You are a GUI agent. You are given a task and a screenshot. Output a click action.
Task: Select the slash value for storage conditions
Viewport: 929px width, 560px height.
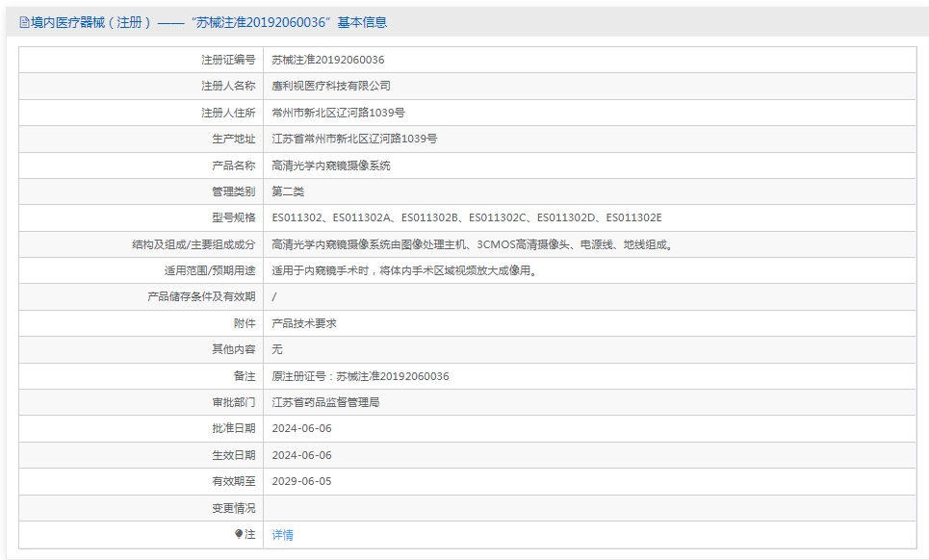pos(273,296)
